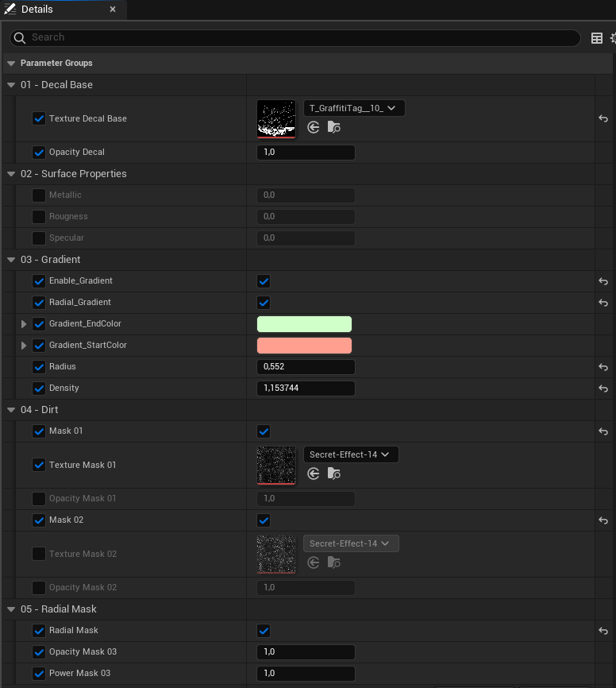The image size is (616, 688).
Task: Click the search magnifier icon
Action: 20,38
